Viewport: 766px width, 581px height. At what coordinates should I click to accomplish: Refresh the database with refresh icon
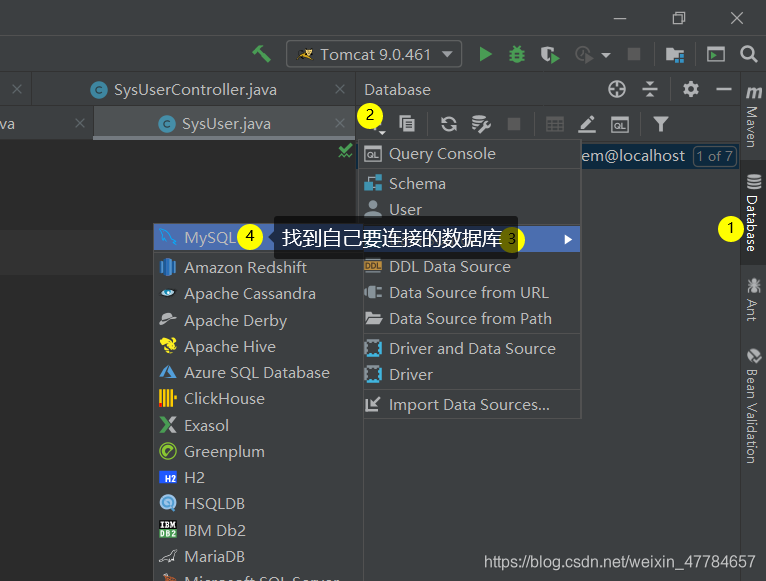click(x=448, y=124)
